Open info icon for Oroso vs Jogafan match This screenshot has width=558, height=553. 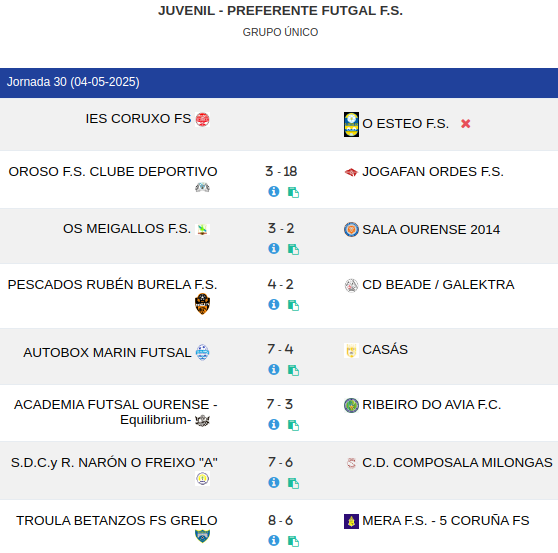click(x=273, y=191)
